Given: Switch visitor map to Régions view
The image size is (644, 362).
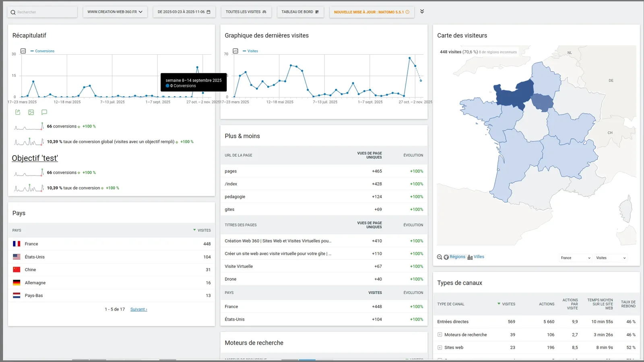Looking at the screenshot, I should (457, 257).
